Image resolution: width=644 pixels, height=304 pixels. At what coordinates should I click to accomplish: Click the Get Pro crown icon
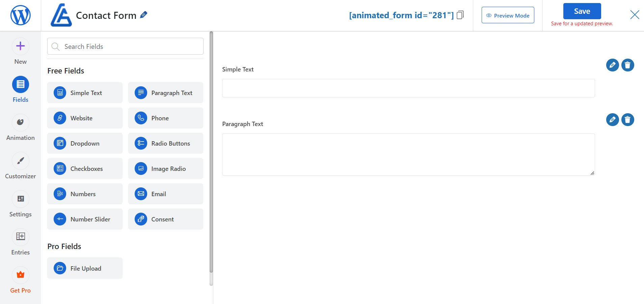coord(20,275)
